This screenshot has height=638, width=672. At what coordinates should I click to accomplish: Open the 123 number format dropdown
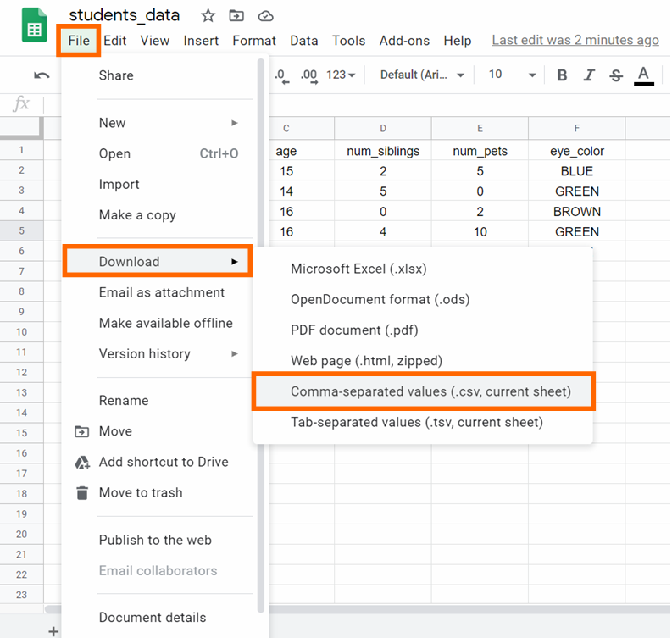[341, 75]
